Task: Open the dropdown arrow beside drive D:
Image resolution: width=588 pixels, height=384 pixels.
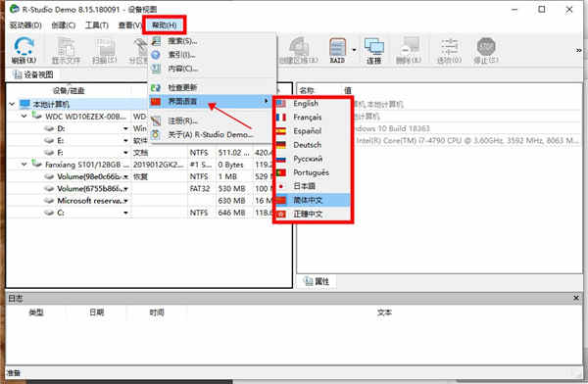Action: click(x=125, y=128)
